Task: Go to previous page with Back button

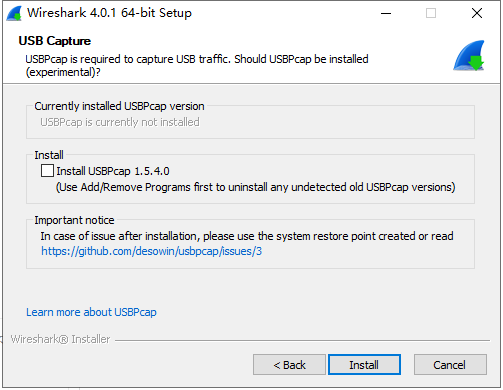Action: tap(289, 365)
